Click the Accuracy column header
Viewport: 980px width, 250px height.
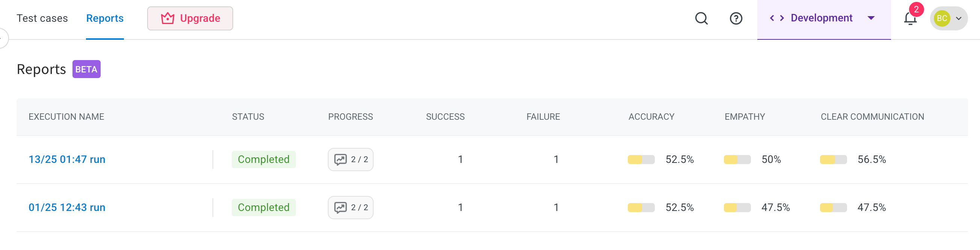pos(651,117)
